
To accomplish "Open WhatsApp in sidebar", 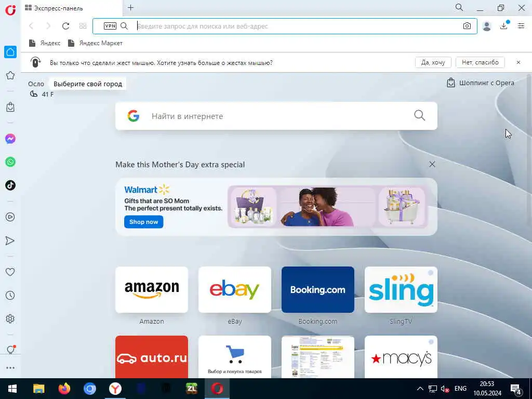I will point(10,162).
